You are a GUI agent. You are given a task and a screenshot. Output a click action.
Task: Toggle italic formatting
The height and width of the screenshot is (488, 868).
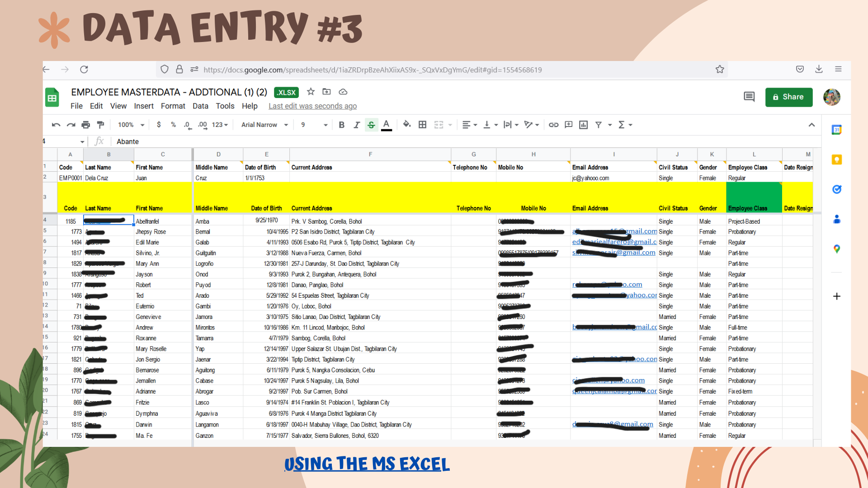[356, 125]
